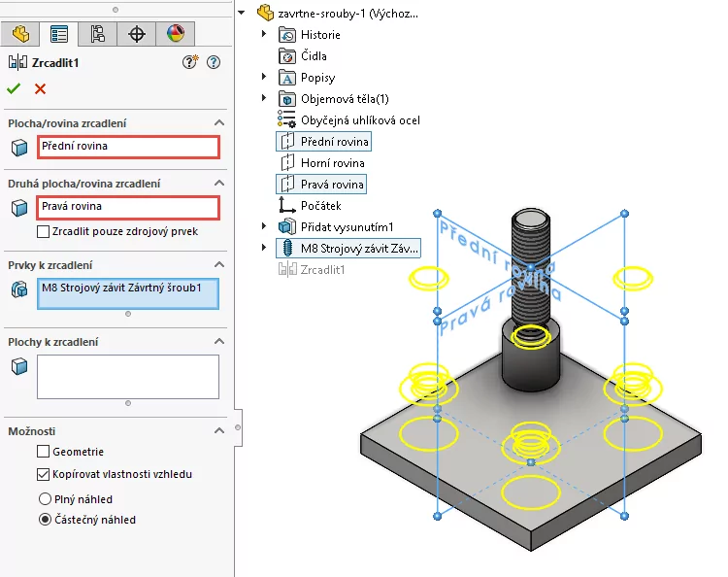
Task: Open the detailed help icon with star
Action: [190, 62]
